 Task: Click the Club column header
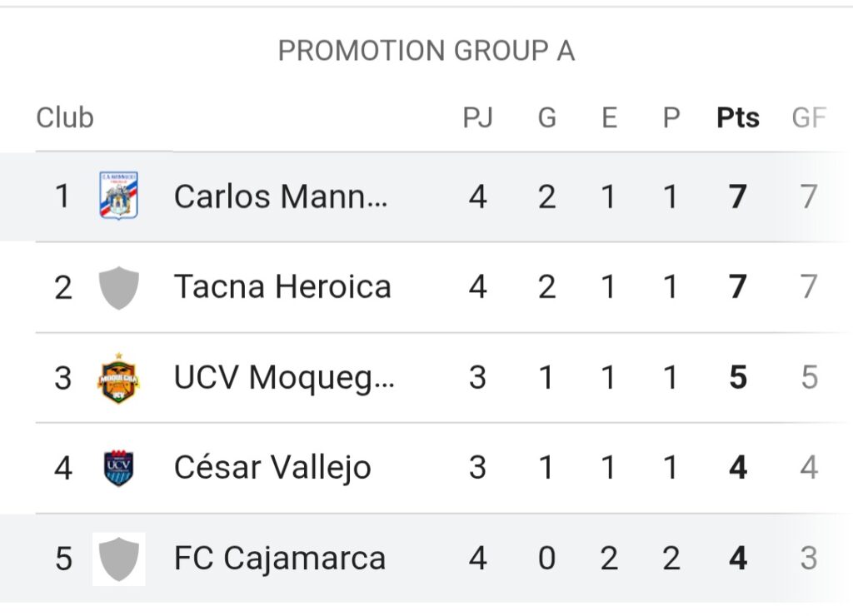(x=65, y=117)
